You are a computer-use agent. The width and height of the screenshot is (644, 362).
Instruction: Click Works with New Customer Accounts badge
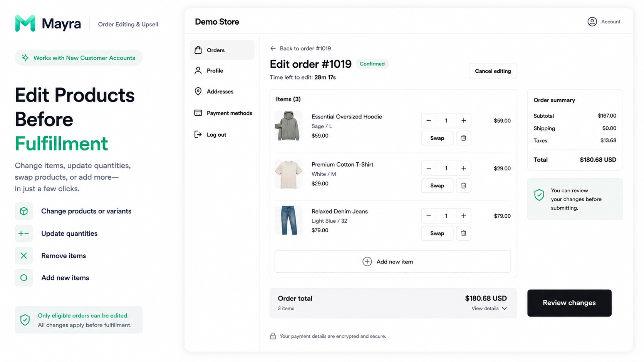point(79,58)
